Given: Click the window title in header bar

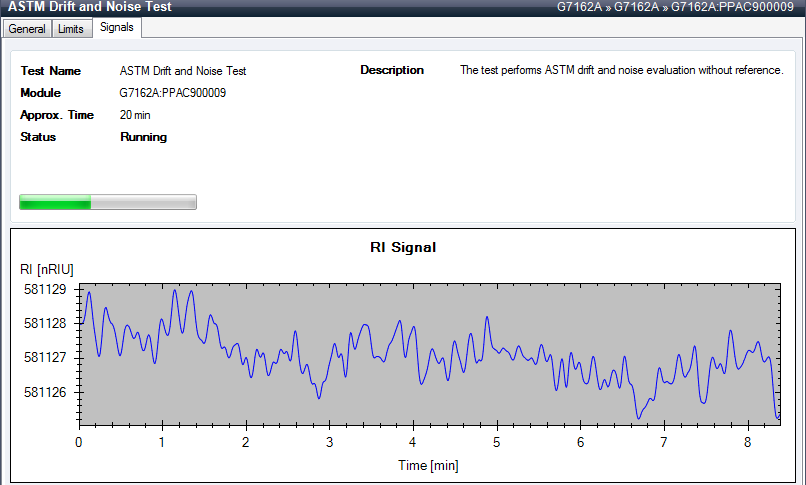Looking at the screenshot, I should coord(90,7).
